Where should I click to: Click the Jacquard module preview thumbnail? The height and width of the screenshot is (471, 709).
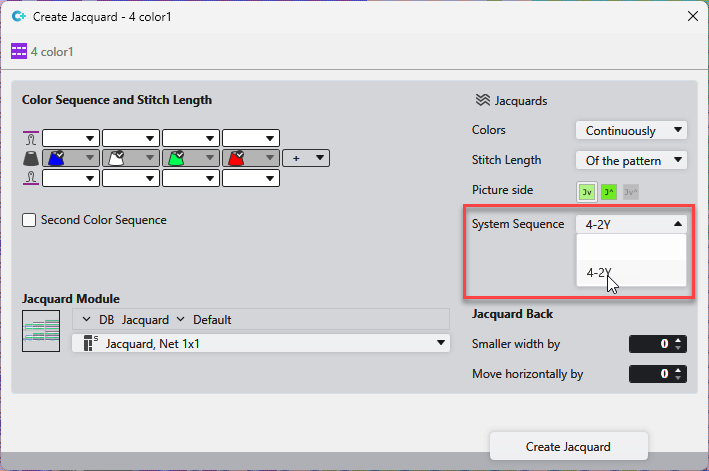(42, 331)
